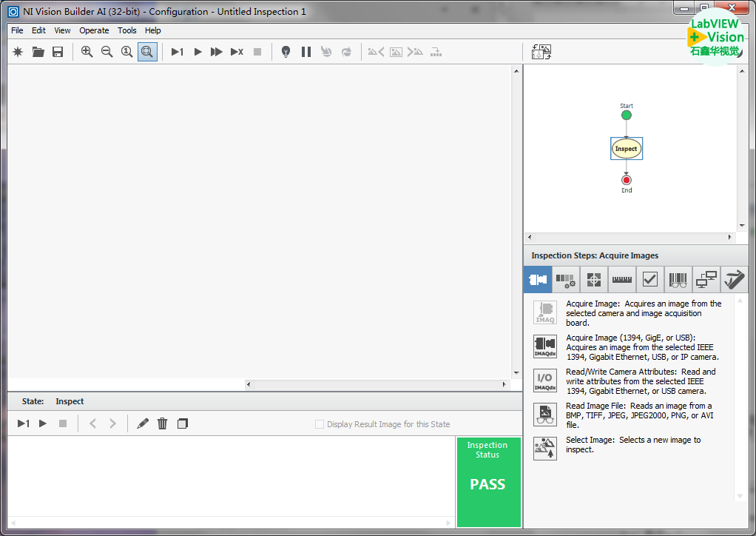Open the Enhance Images steps tab
756x536 pixels.
point(565,280)
